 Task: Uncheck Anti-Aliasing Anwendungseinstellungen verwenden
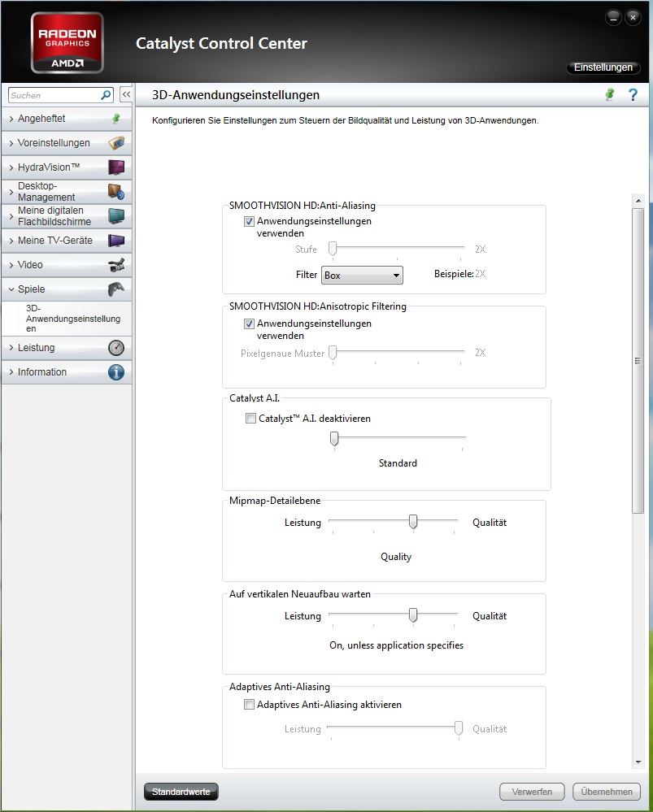(x=250, y=222)
